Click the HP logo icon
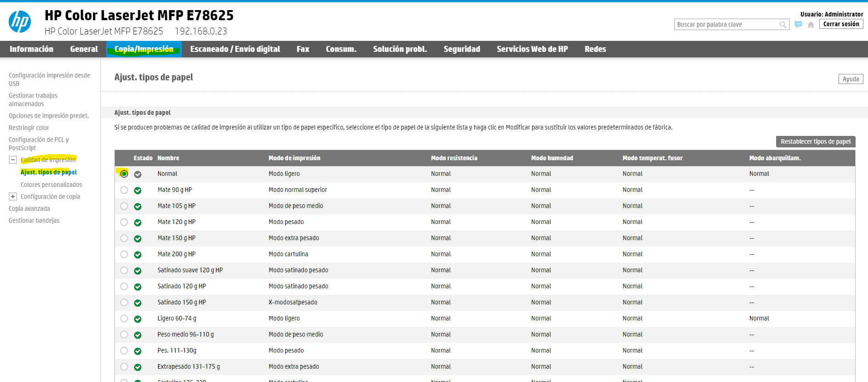 (20, 22)
